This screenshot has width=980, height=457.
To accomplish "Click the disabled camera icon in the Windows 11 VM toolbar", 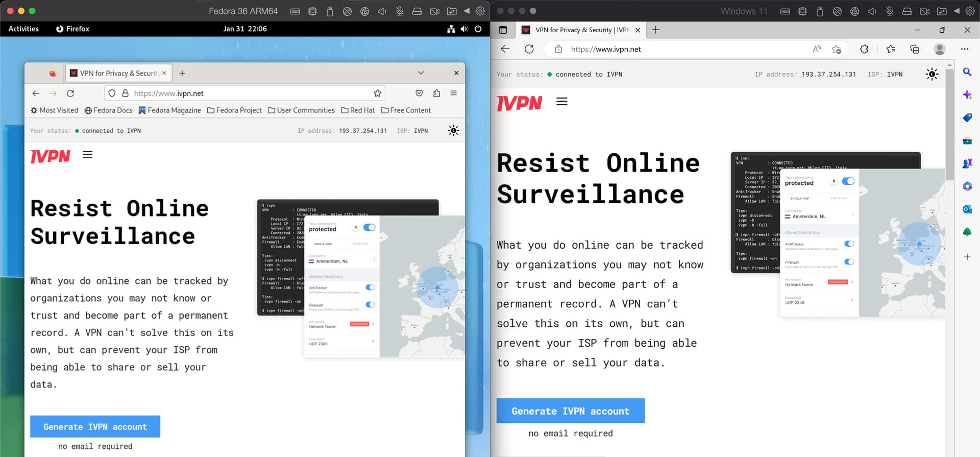I will [x=924, y=11].
